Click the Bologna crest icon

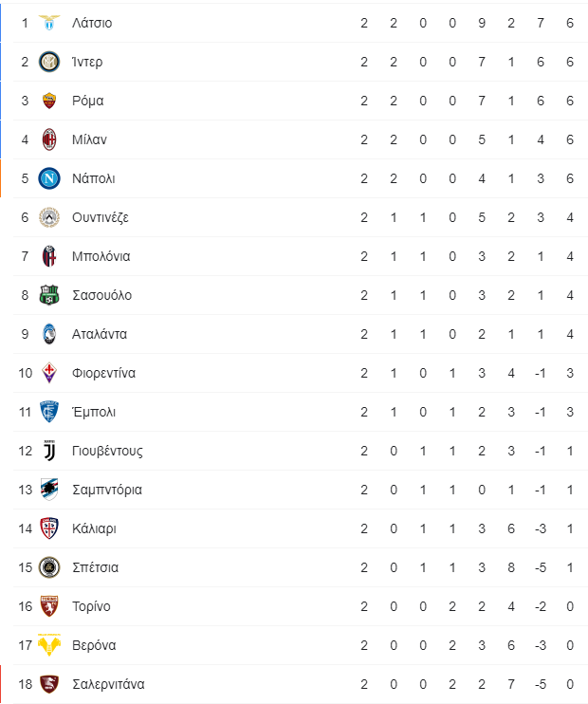[49, 256]
